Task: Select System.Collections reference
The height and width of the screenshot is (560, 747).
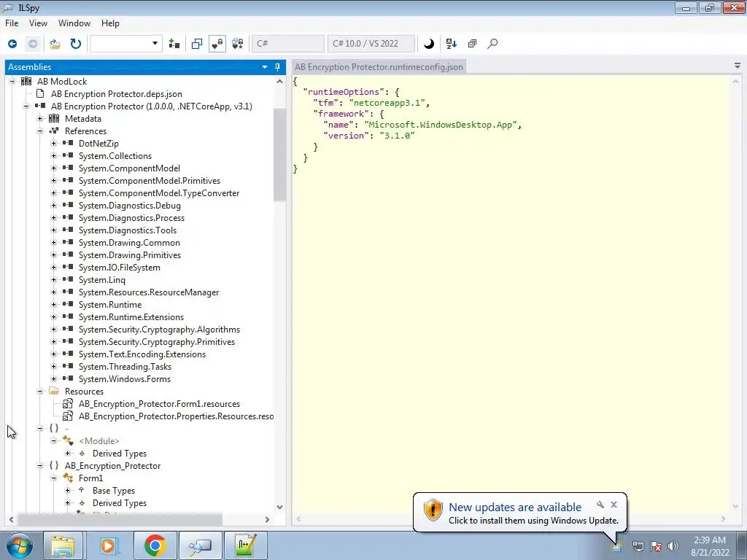Action: (115, 156)
